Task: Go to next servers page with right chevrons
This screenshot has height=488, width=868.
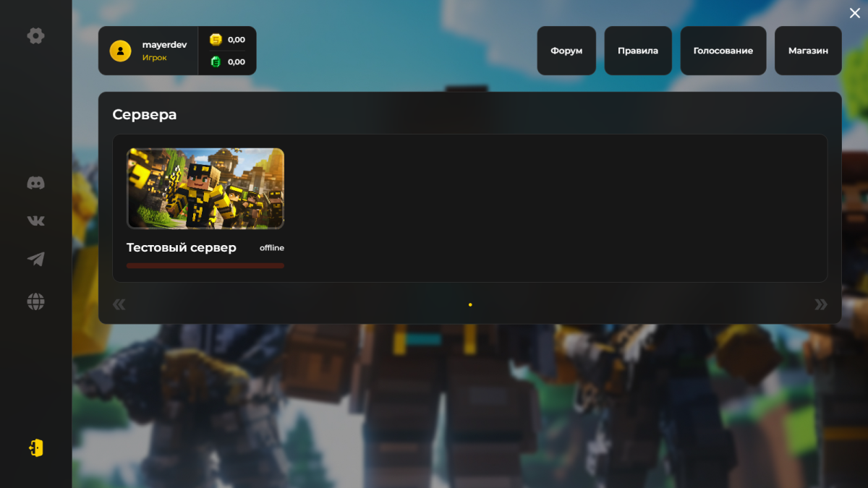Action: pyautogui.click(x=820, y=304)
